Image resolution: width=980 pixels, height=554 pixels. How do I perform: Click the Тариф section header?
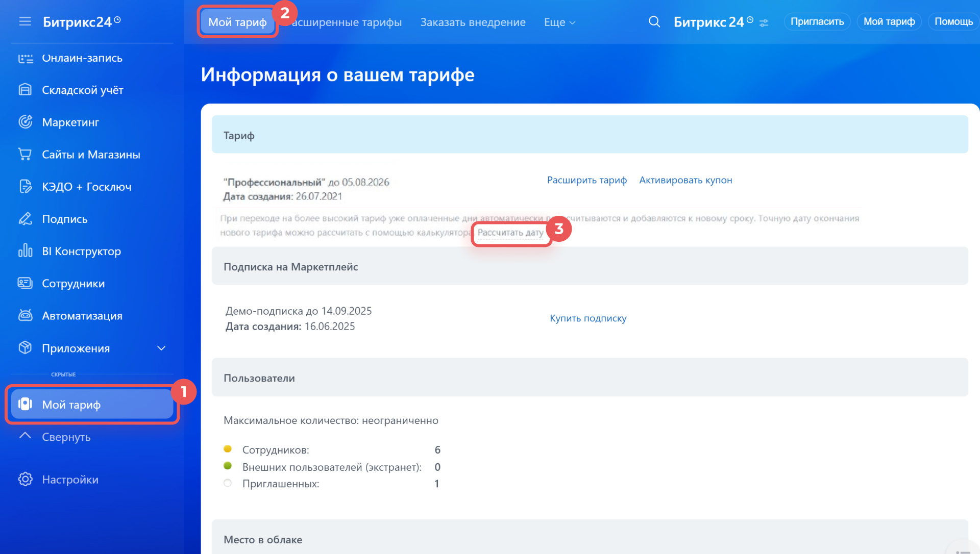(590, 135)
